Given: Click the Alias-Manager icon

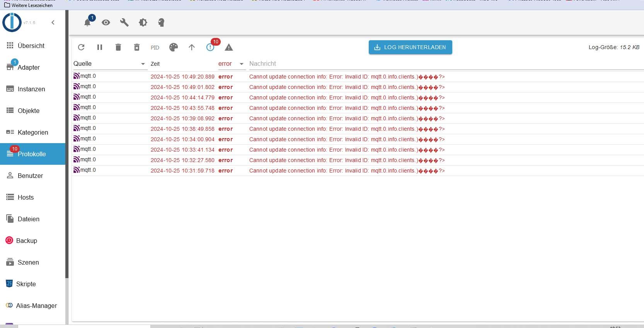Looking at the screenshot, I should click(x=9, y=306).
